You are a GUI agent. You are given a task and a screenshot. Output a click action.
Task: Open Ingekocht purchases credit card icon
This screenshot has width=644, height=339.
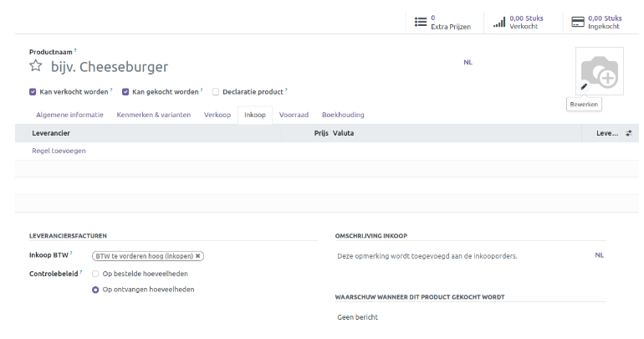577,22
